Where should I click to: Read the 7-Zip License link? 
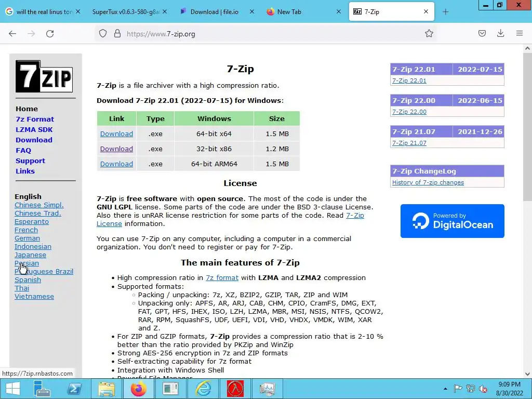point(355,216)
